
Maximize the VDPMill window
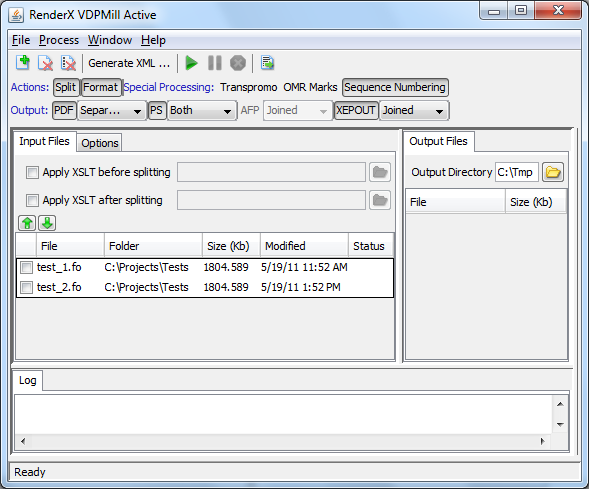[521, 11]
